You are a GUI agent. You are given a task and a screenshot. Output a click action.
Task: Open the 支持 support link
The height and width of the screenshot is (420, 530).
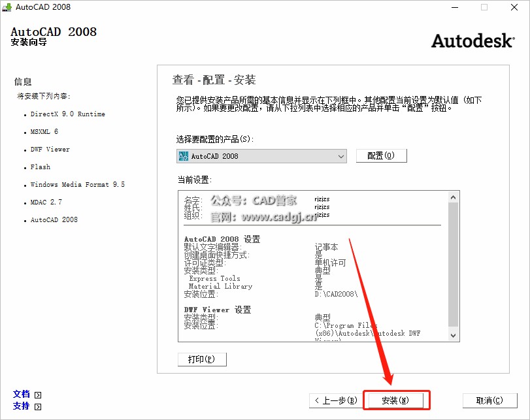pos(22,406)
